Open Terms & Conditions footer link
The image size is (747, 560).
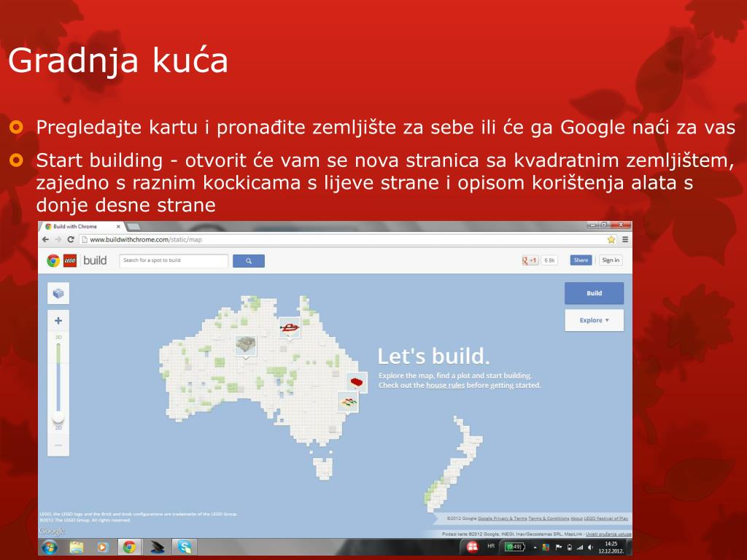(549, 518)
